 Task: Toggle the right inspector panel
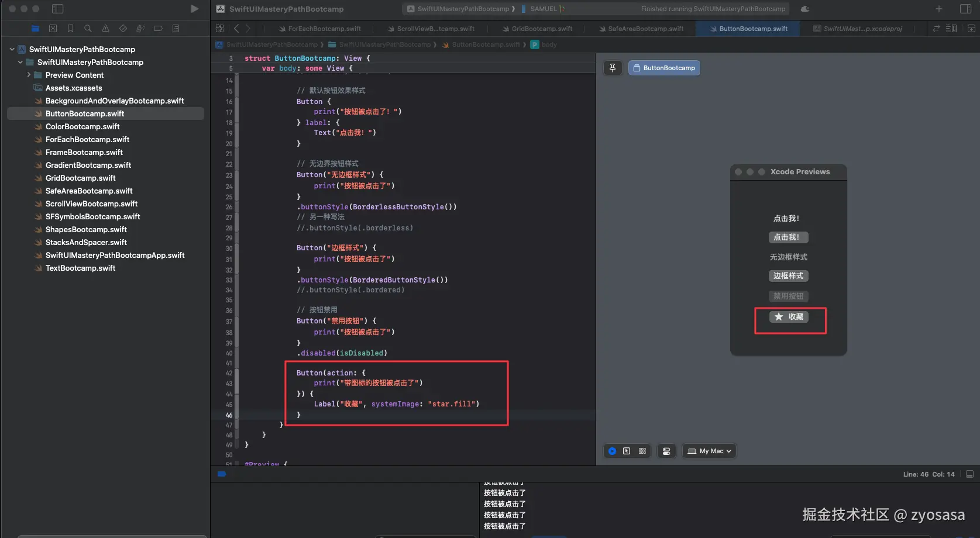click(965, 9)
